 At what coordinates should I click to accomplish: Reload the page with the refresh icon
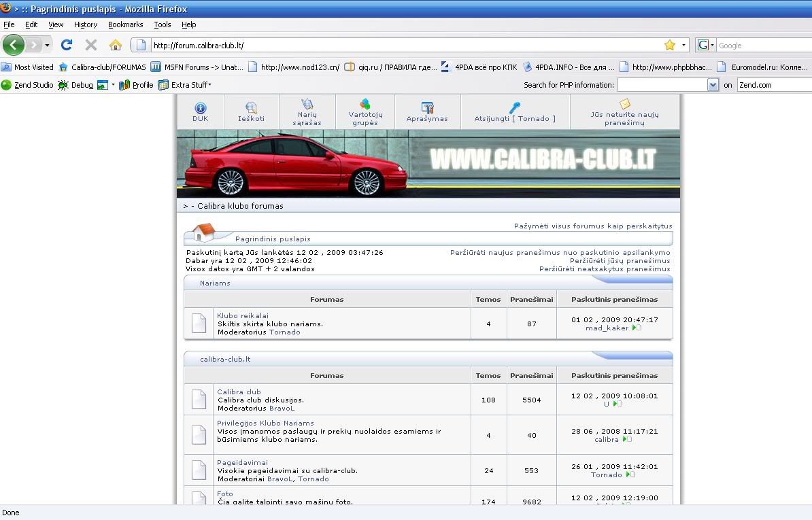[x=67, y=45]
